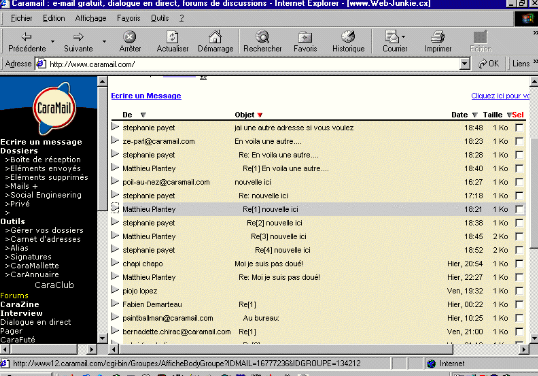
Task: Select checkbox for 'Re: En voila une autre'
Action: 519,155
